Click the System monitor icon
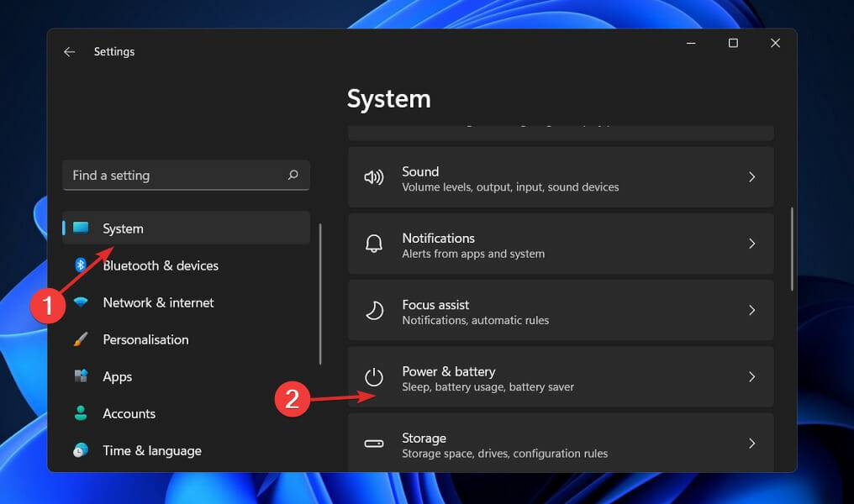 tap(81, 228)
